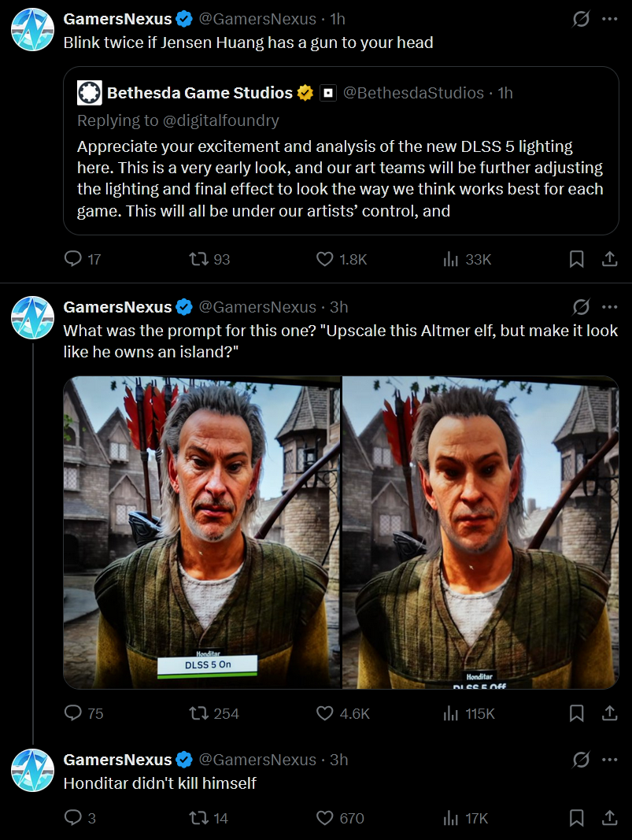Bookmark the Blink twice tweet

coord(576,259)
